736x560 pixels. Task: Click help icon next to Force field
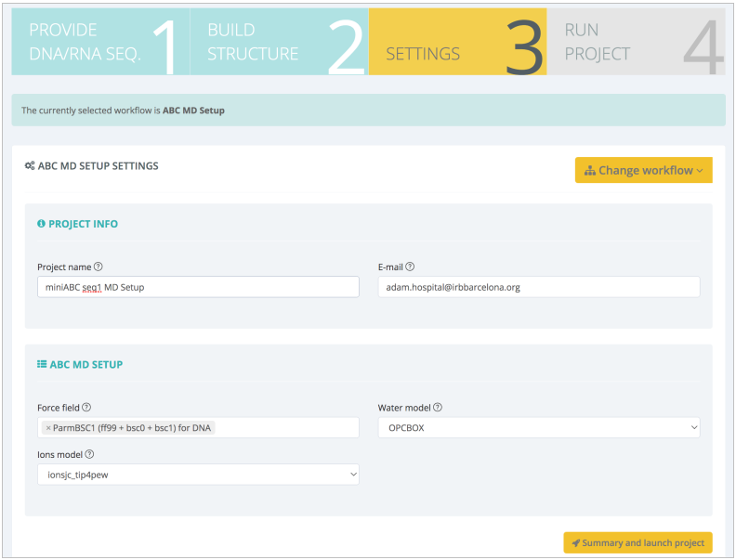click(86, 408)
